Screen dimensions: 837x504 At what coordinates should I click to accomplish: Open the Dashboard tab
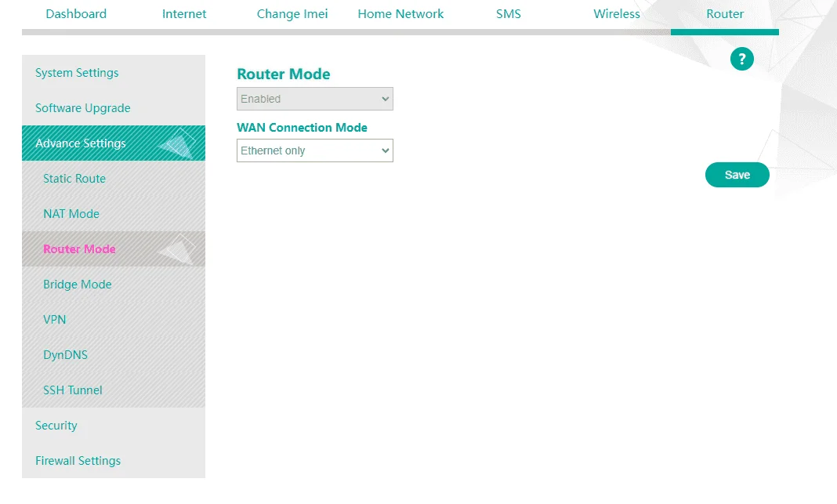[x=76, y=14]
